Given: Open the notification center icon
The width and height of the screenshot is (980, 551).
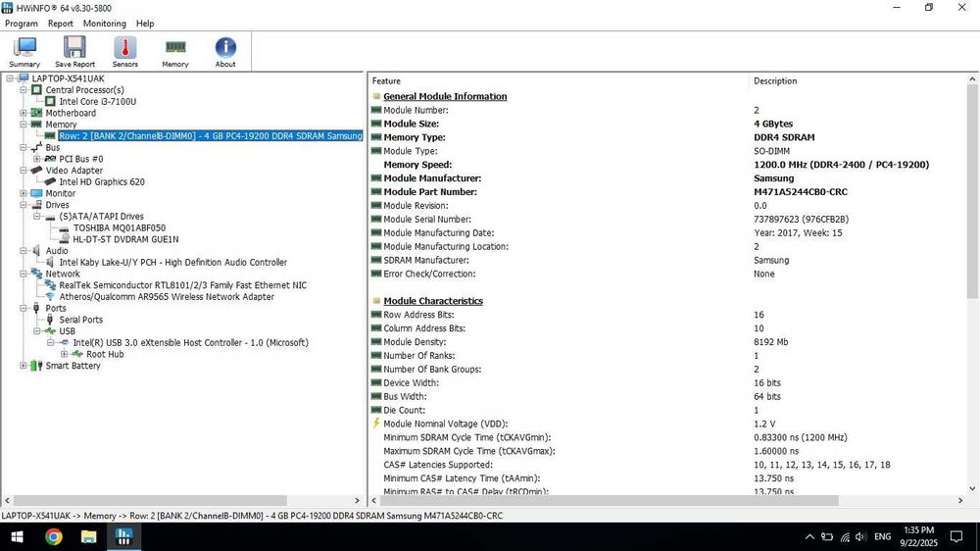Looking at the screenshot, I should pyautogui.click(x=956, y=536).
